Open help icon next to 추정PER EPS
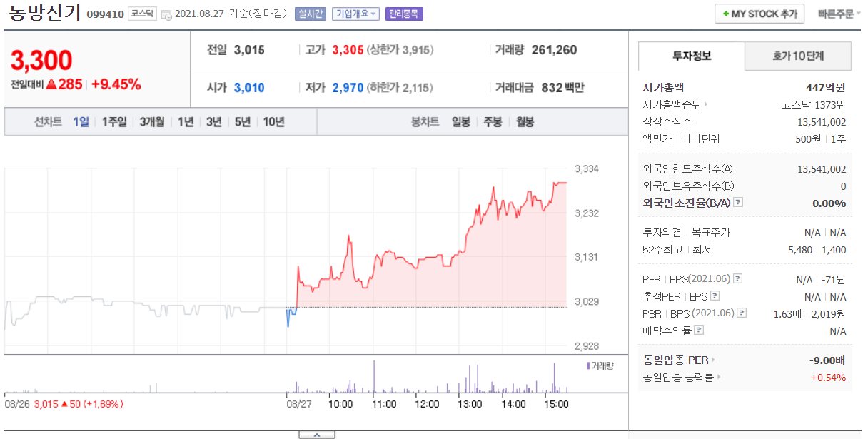This screenshot has width=868, height=439. [x=715, y=296]
